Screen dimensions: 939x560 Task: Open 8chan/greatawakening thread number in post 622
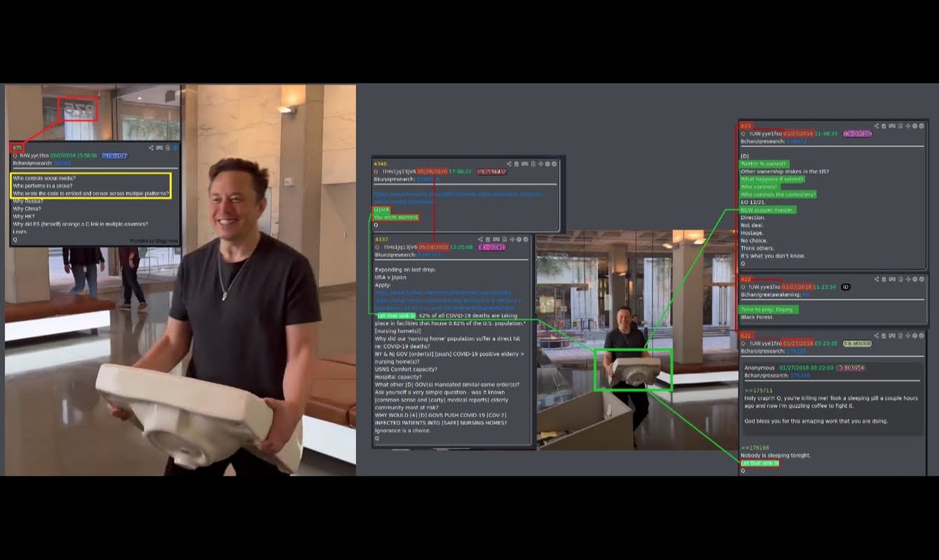(x=806, y=295)
